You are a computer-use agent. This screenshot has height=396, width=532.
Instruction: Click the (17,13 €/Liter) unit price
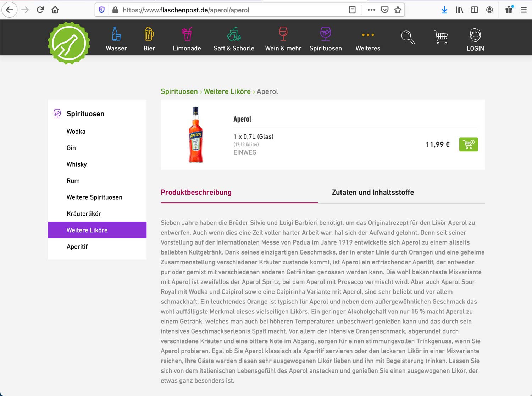click(246, 145)
